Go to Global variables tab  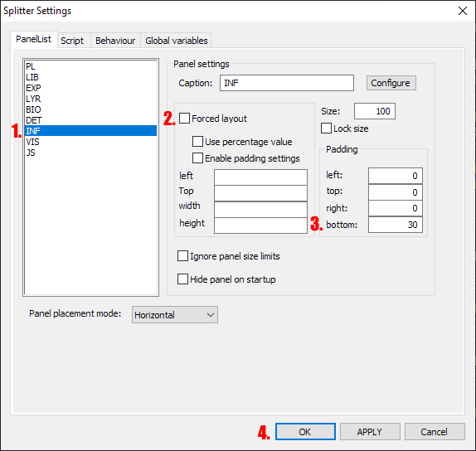coord(177,41)
